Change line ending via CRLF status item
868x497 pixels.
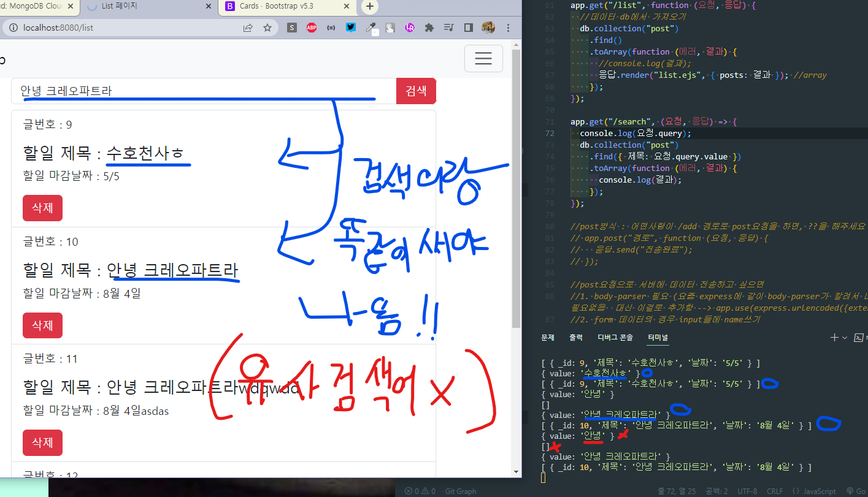(775, 491)
